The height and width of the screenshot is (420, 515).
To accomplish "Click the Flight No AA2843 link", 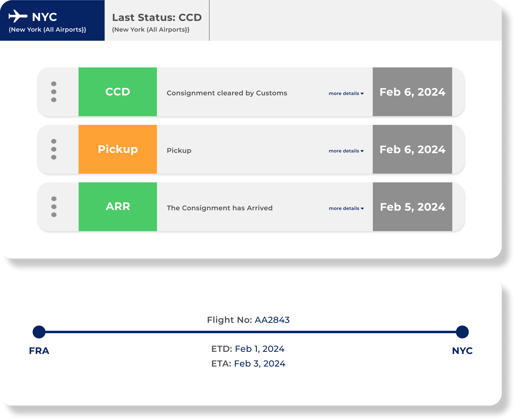I will click(272, 320).
